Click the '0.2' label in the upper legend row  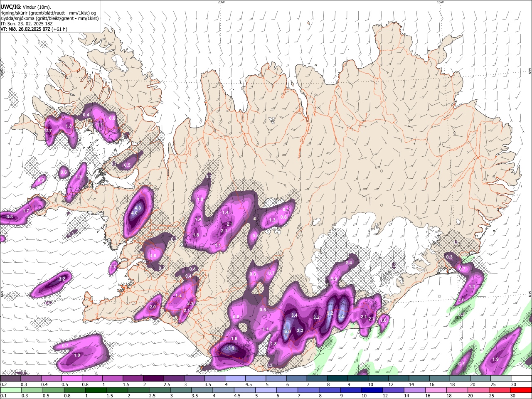tap(3, 384)
